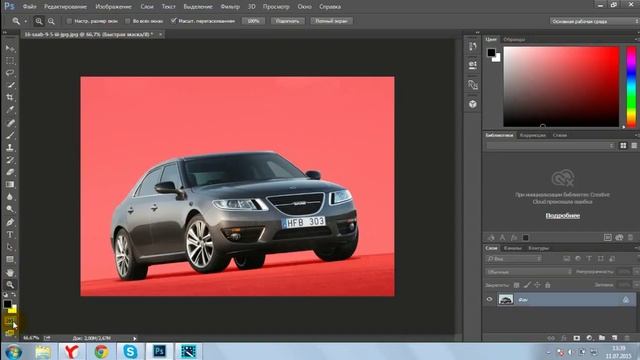The width and height of the screenshot is (640, 360).
Task: Open the 3D panel icon
Action: [x=473, y=104]
